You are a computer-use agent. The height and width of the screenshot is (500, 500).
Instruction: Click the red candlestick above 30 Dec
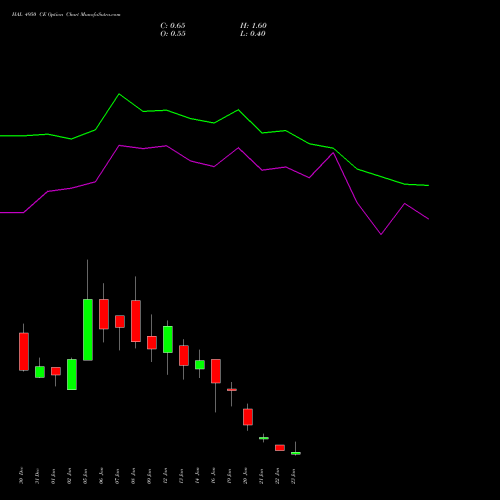click(24, 352)
